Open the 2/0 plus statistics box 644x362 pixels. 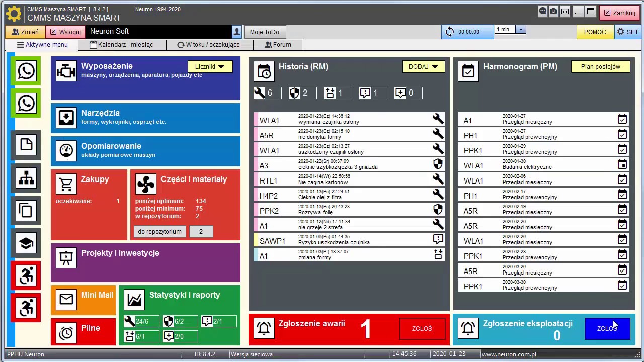click(x=180, y=336)
